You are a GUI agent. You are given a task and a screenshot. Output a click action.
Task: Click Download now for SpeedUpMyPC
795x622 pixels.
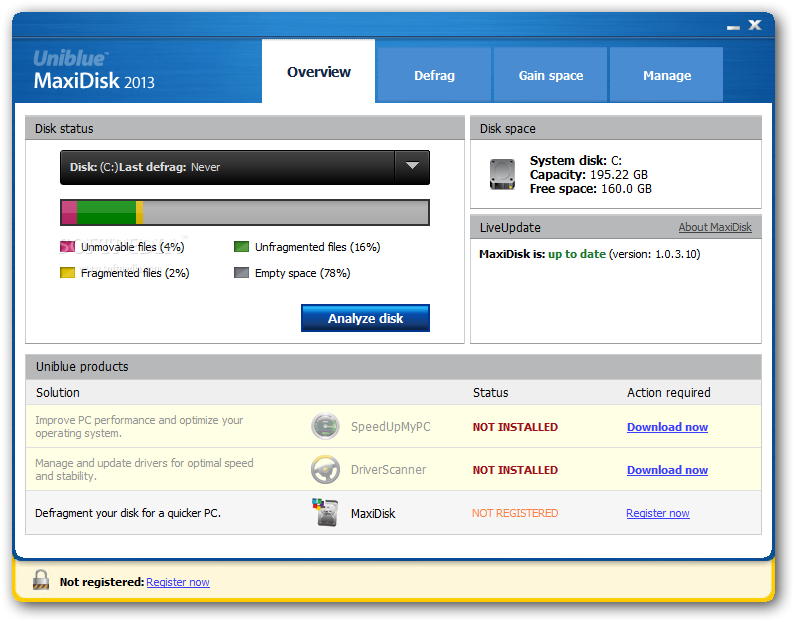[x=667, y=427]
